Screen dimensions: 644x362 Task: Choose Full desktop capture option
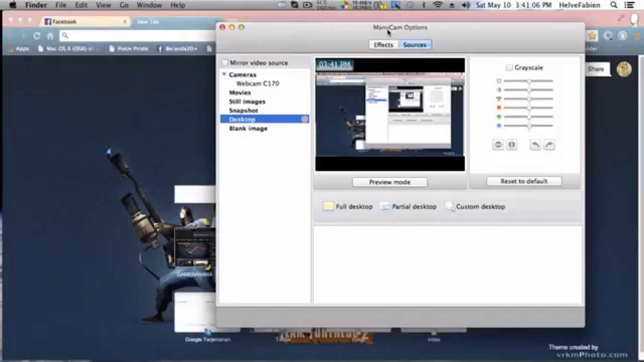(348, 207)
